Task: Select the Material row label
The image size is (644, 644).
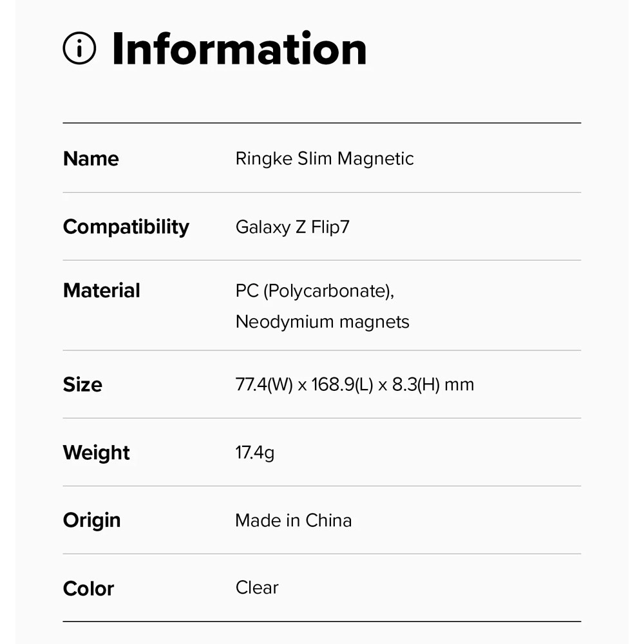Action: click(102, 290)
